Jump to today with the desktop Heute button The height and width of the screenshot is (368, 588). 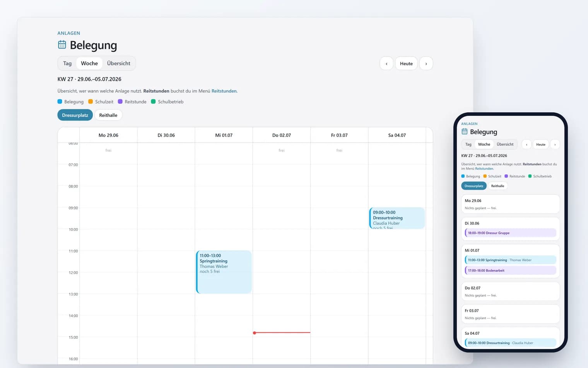click(x=406, y=64)
